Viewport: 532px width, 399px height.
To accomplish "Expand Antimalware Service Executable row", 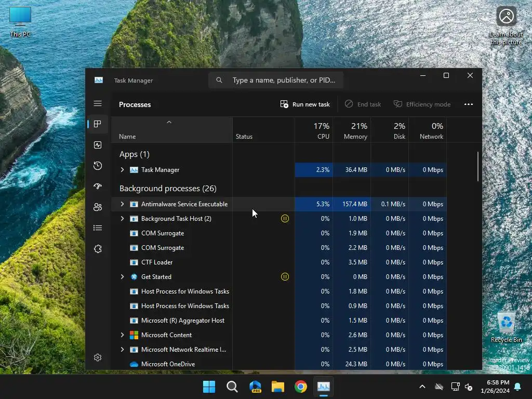I will (123, 204).
